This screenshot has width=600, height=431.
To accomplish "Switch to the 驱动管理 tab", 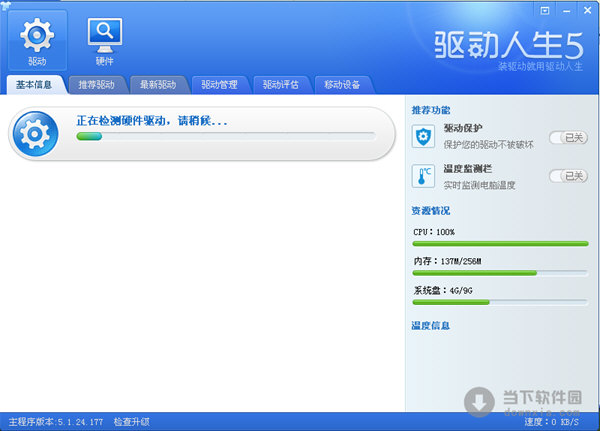I will (220, 85).
